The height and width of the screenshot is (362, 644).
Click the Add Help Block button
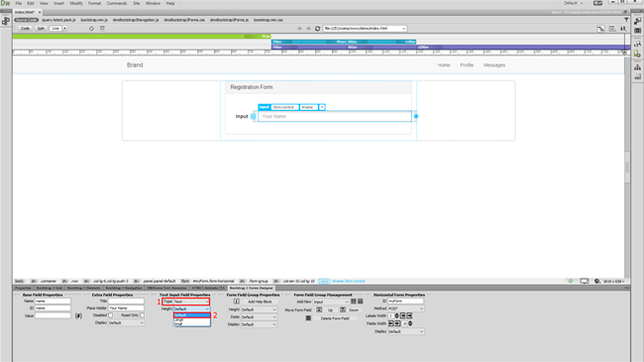point(260,302)
